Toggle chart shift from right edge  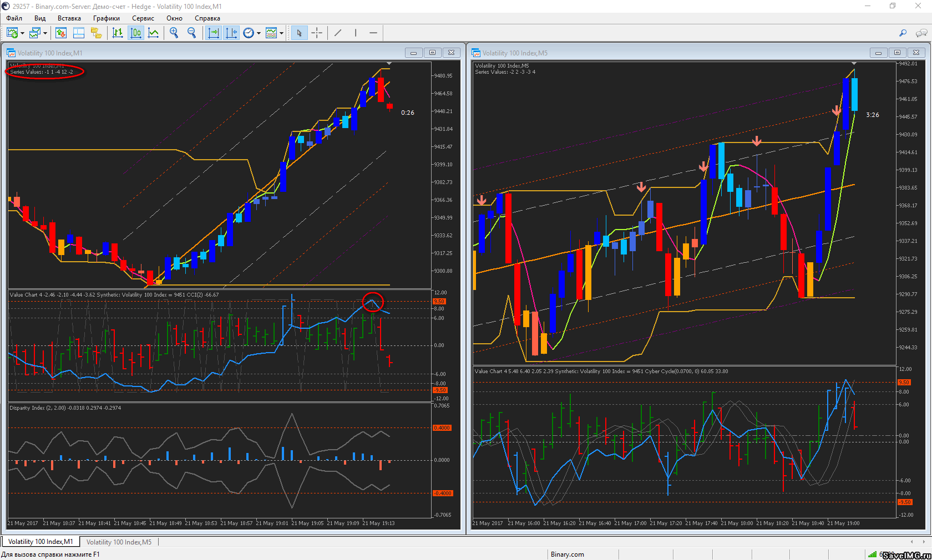pos(231,33)
